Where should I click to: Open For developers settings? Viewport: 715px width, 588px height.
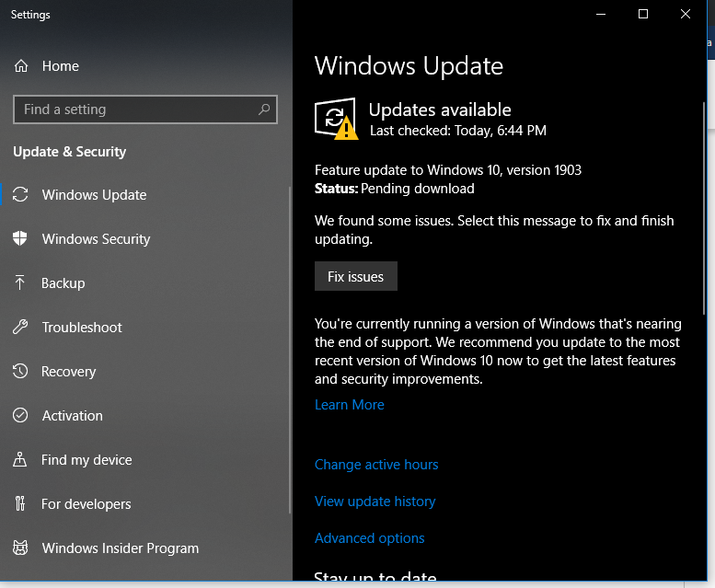(146, 504)
